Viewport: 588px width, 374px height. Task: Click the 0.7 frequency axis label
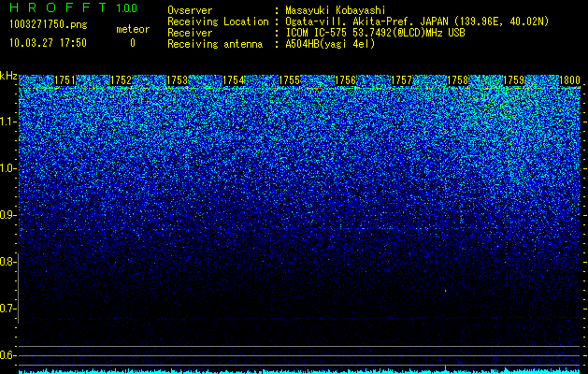(x=7, y=309)
